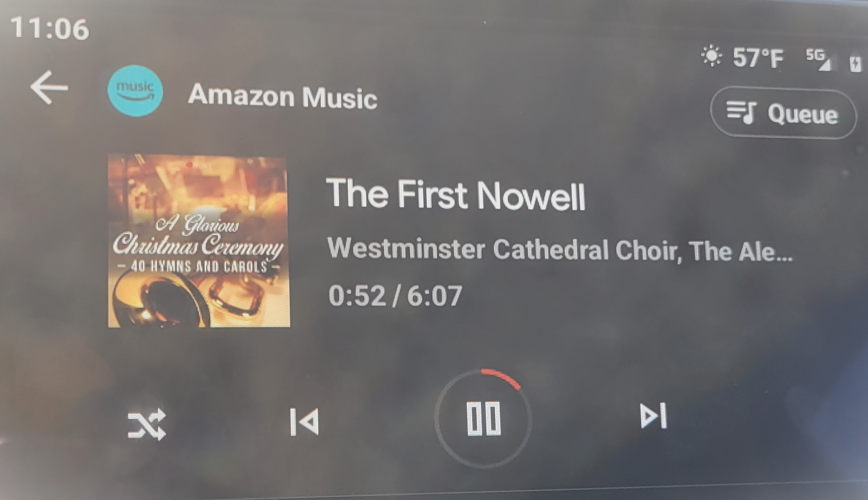
Task: Tap the 57°F temperature reading
Action: click(758, 58)
